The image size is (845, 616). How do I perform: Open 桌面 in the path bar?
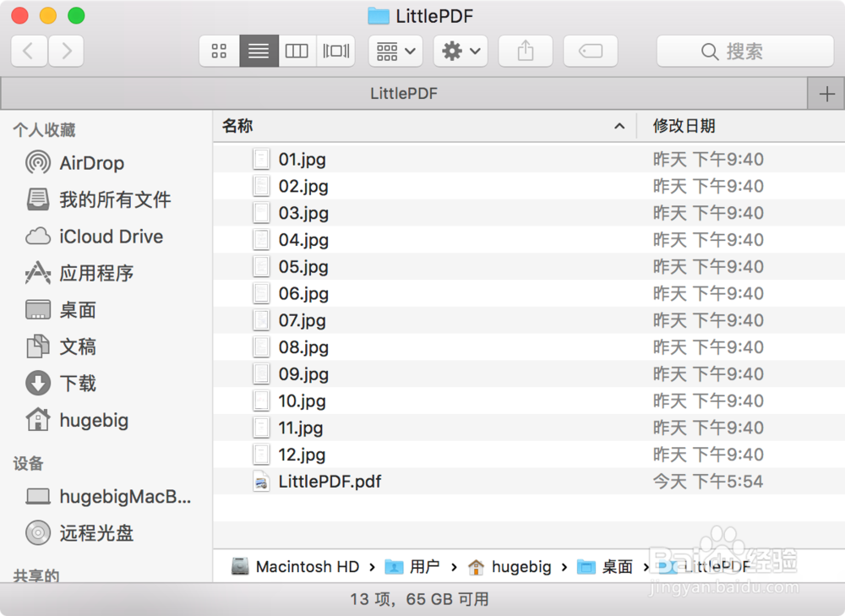click(619, 566)
